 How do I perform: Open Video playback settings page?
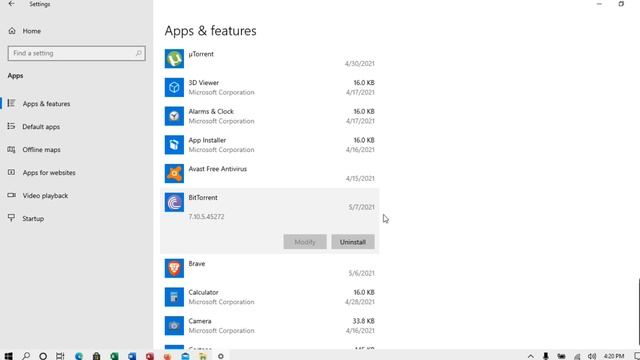coord(45,196)
